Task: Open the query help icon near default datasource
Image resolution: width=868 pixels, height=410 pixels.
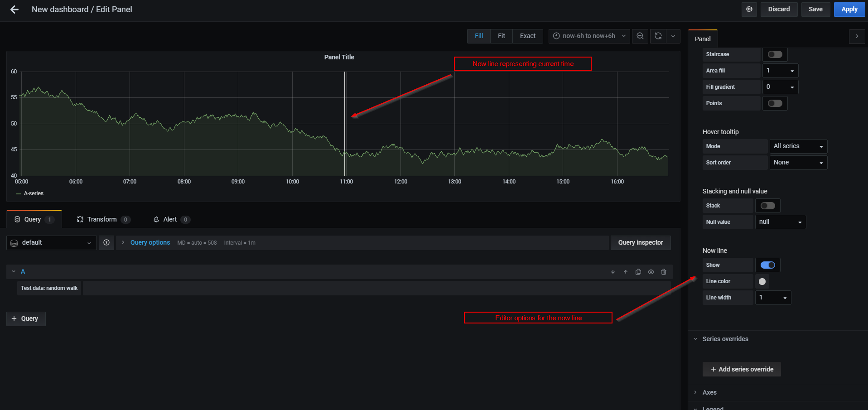Action: click(106, 242)
